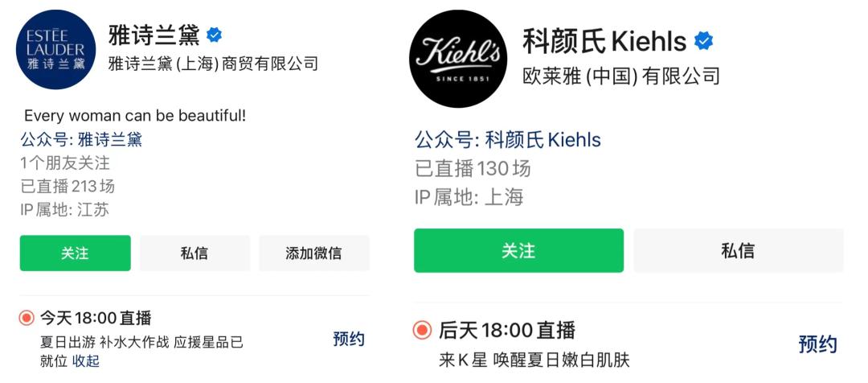Send a 私信 message to 科颜氏 Kiehls
This screenshot has height=383, width=868.
738,251
